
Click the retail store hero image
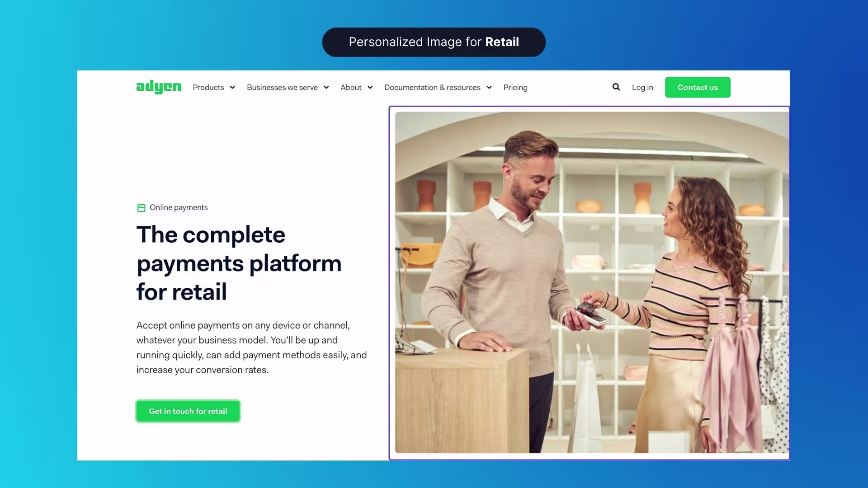point(592,282)
